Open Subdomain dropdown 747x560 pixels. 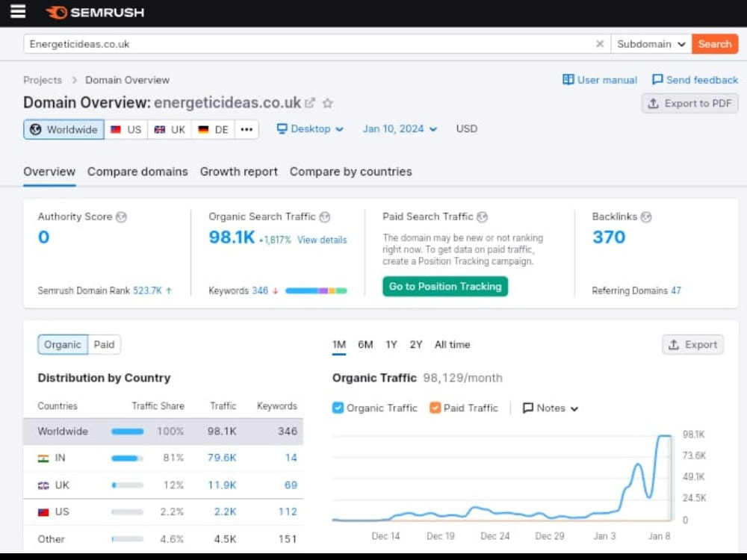pyautogui.click(x=651, y=44)
